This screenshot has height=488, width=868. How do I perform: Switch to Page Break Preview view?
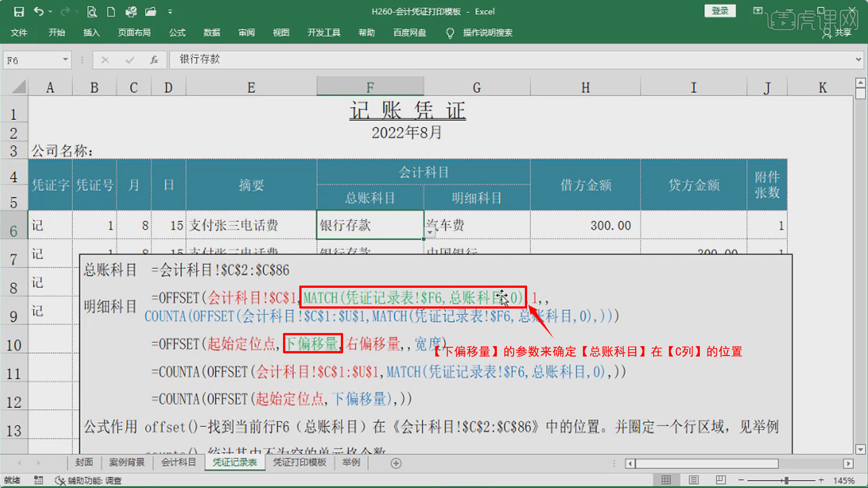coord(721,480)
